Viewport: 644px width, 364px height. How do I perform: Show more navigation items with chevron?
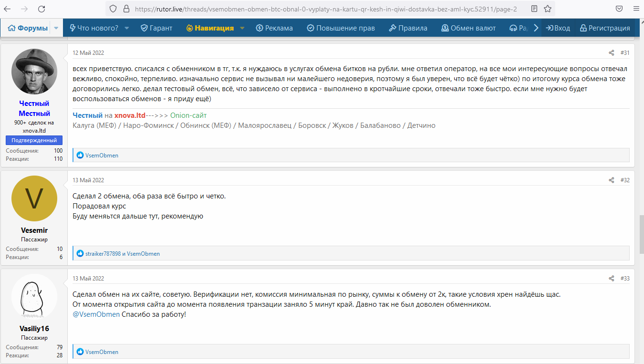tap(536, 28)
